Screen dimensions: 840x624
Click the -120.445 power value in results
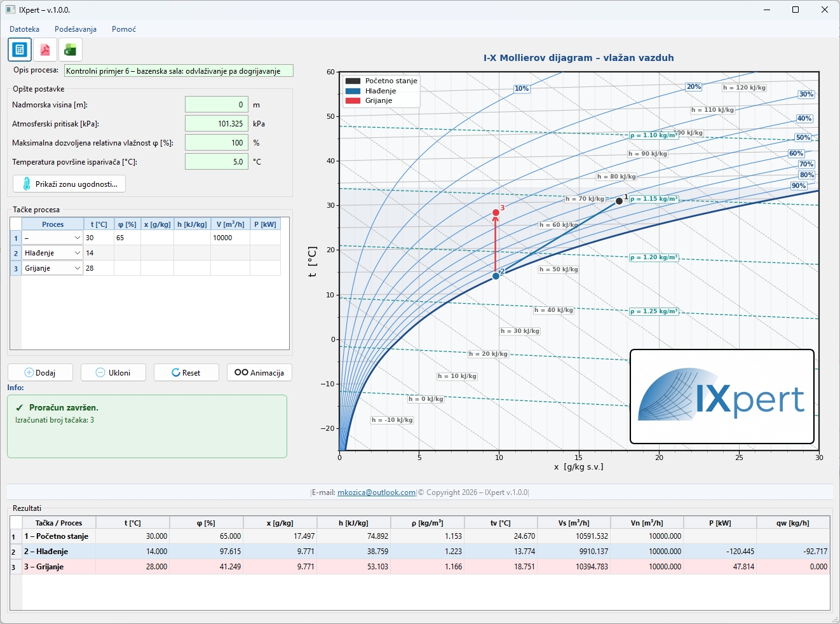[720, 552]
